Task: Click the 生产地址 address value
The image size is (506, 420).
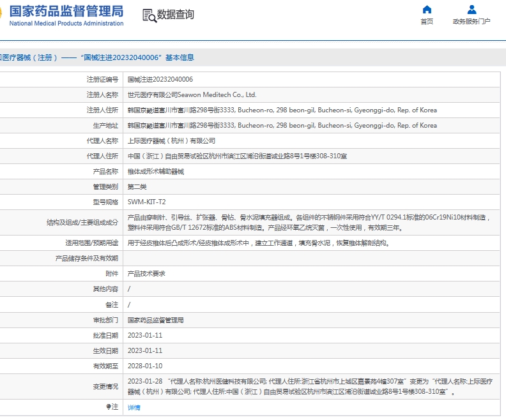Action: point(282,125)
